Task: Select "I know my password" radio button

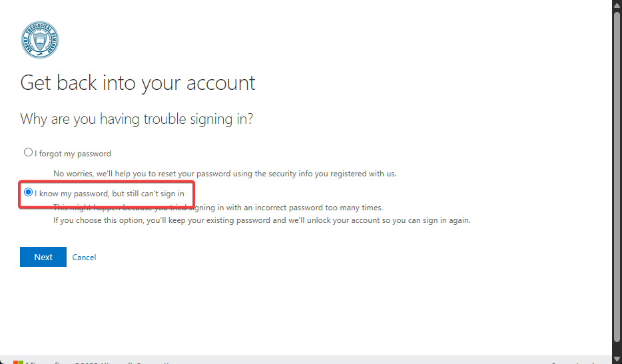Action: tap(28, 192)
